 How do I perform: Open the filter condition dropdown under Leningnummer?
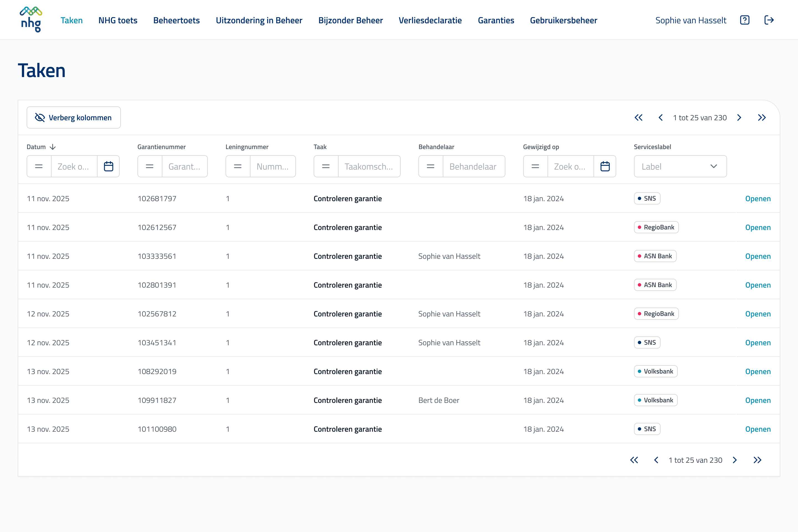237,166
